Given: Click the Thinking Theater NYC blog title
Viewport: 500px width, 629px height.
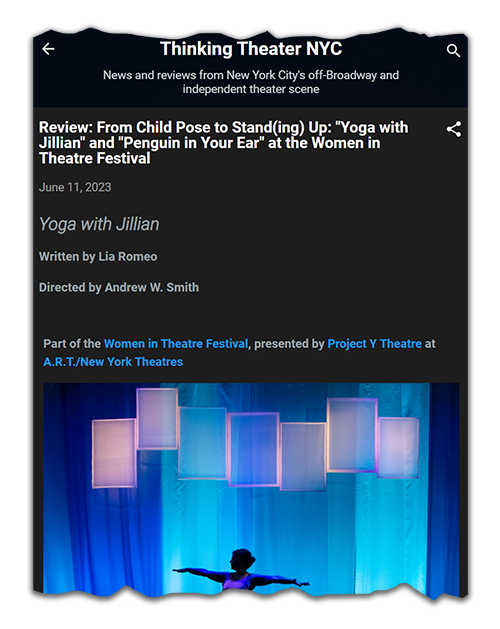Looking at the screenshot, I should pyautogui.click(x=251, y=49).
